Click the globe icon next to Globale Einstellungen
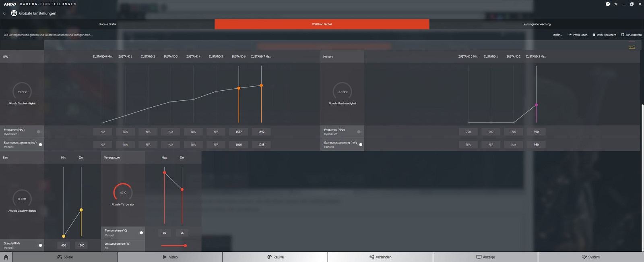 click(14, 13)
